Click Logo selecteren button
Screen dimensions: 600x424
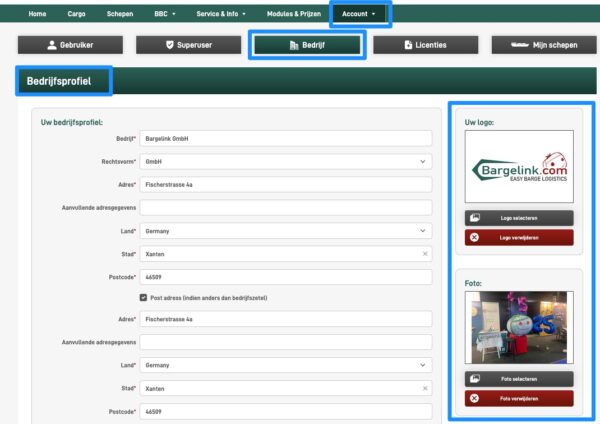pyautogui.click(x=519, y=218)
